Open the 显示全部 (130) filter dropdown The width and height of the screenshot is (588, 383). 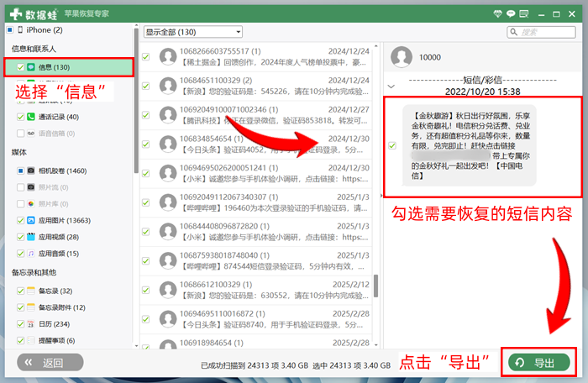pyautogui.click(x=192, y=32)
